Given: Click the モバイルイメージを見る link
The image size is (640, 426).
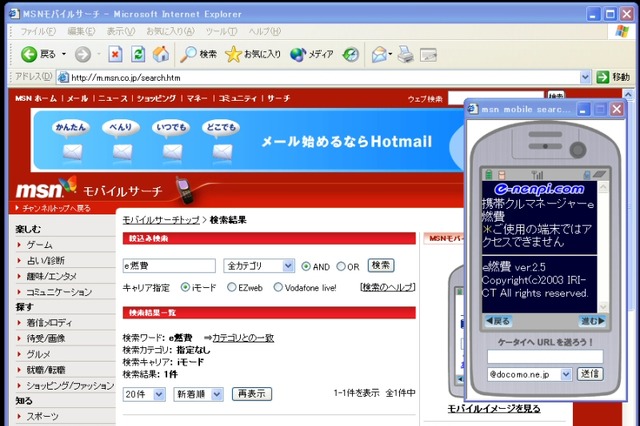Looking at the screenshot, I should point(494,408).
